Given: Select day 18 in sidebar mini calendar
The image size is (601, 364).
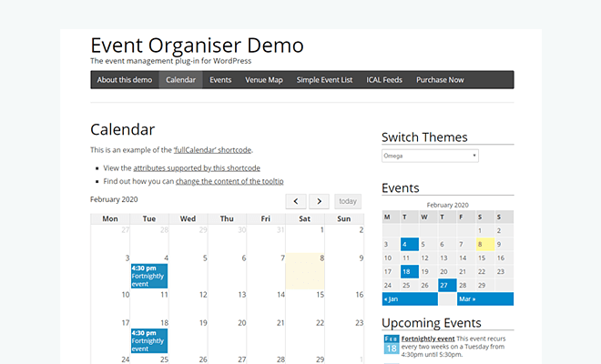Looking at the screenshot, I should point(410,271).
